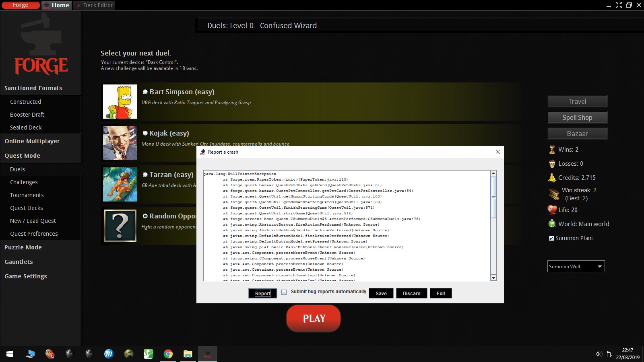Click the gold pile Credits icon
644x362 pixels.
click(552, 178)
